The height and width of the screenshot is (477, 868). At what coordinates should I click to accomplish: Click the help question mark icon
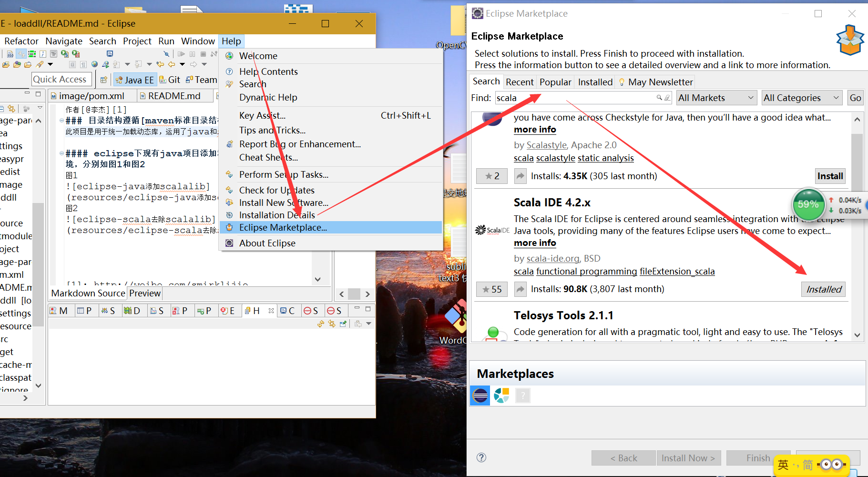[x=481, y=457]
